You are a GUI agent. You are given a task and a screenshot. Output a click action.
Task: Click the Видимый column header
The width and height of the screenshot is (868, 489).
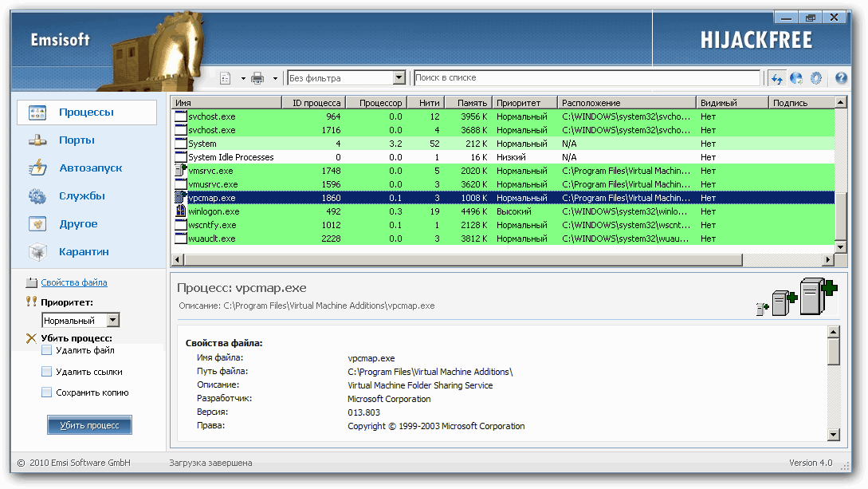pos(733,102)
